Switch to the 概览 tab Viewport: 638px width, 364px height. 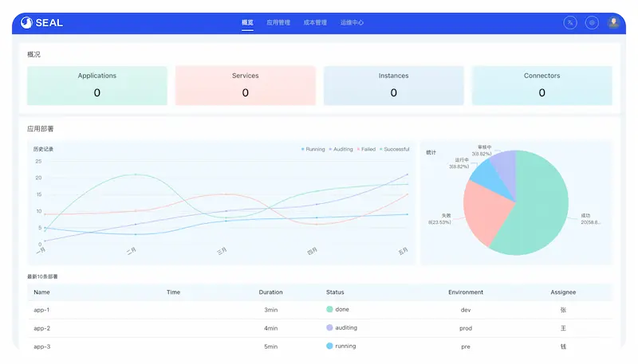[247, 22]
